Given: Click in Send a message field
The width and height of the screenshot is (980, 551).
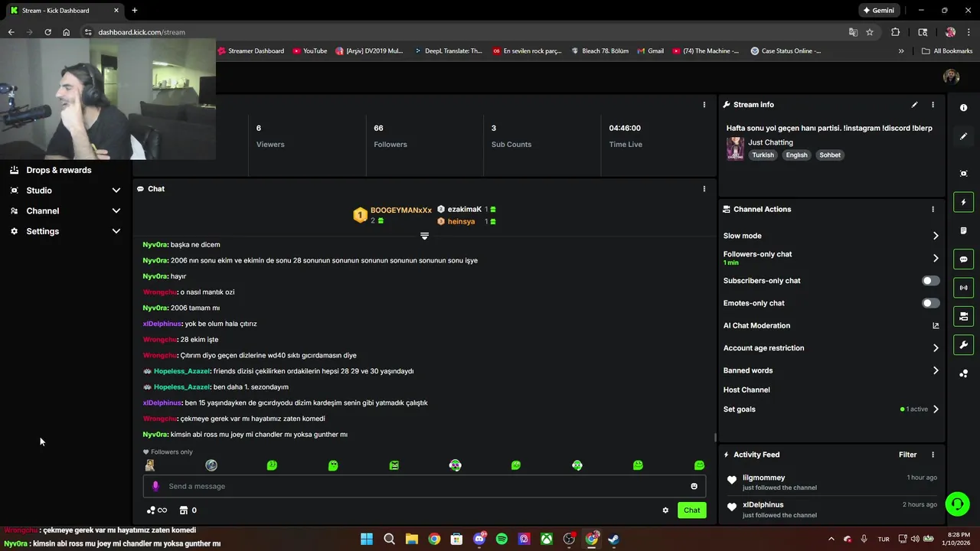Looking at the screenshot, I should click(424, 486).
